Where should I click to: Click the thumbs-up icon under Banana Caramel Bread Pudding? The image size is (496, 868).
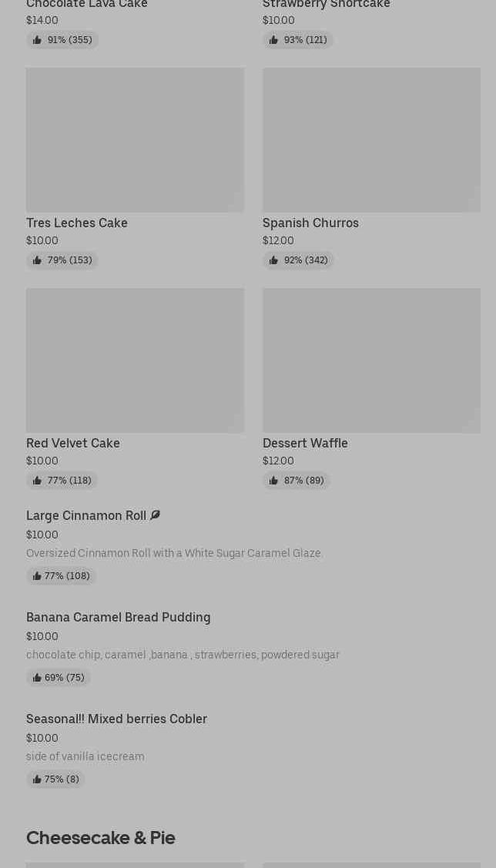(x=37, y=678)
